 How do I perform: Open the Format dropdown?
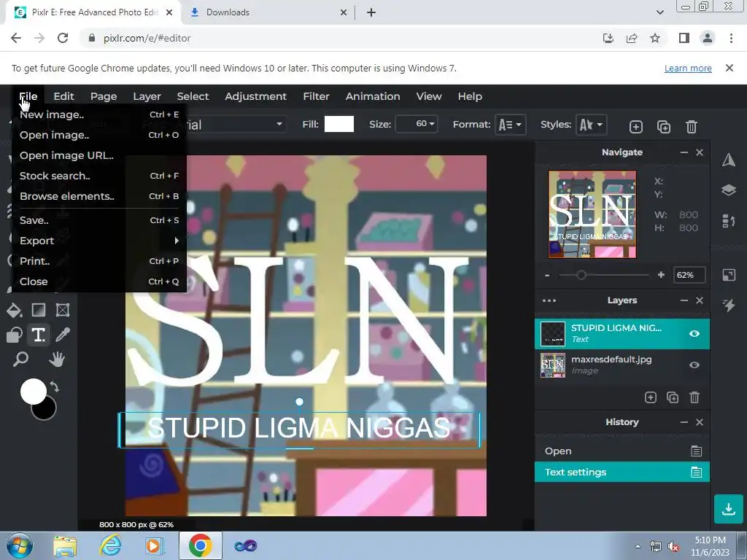tap(510, 125)
